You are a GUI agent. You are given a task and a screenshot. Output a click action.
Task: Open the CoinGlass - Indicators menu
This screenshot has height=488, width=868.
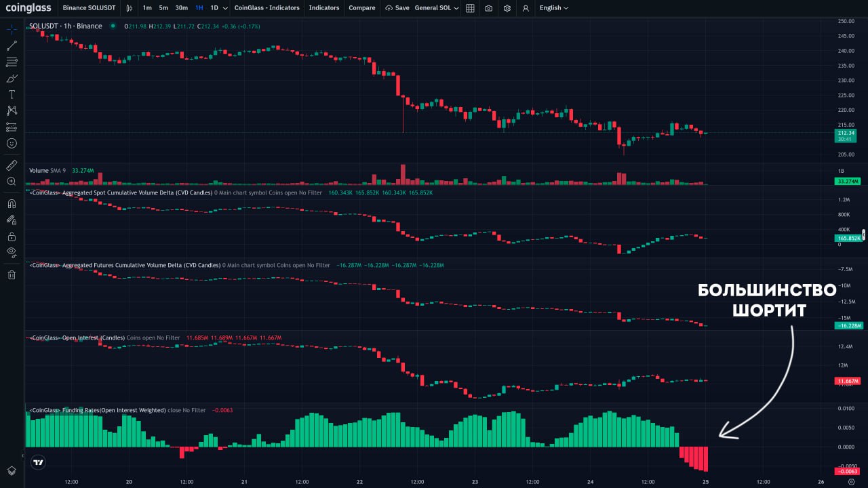pyautogui.click(x=266, y=8)
